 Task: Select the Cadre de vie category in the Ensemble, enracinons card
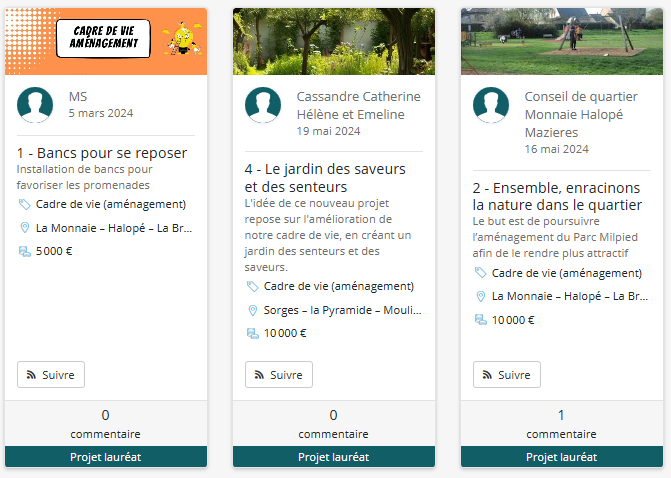[567, 273]
